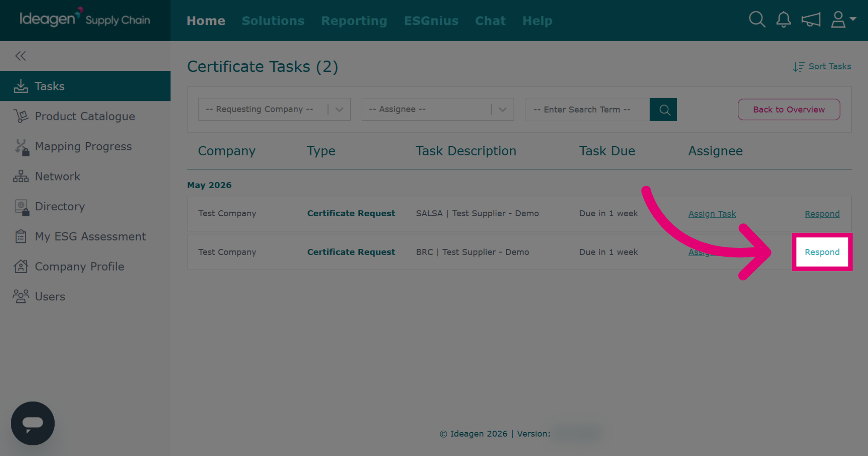This screenshot has height=456, width=868.
Task: Open the Solutions menu
Action: (273, 21)
